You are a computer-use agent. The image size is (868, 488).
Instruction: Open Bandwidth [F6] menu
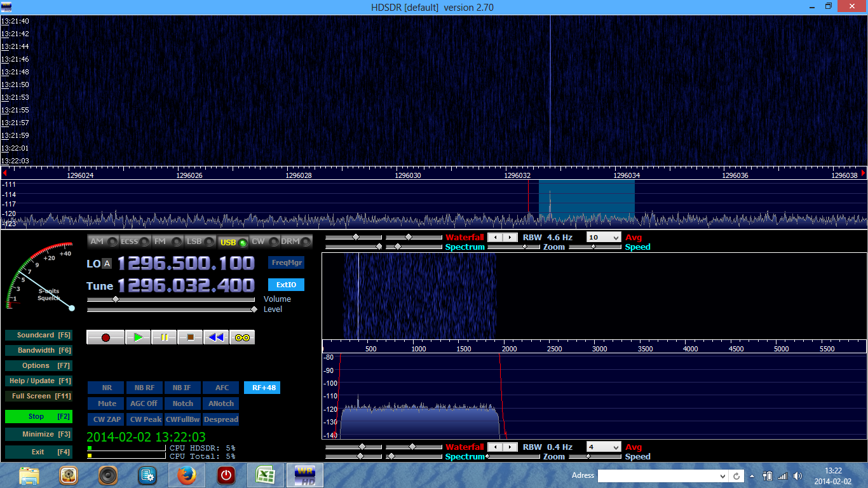[38, 350]
